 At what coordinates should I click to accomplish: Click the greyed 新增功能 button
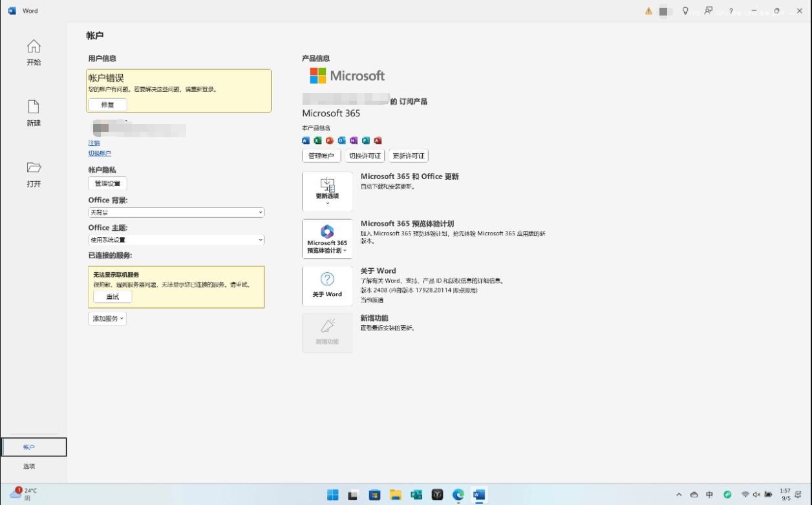327,333
